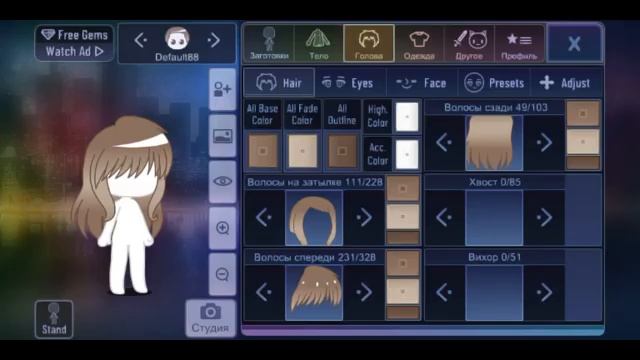Select the Голова head tab
640x360 pixels.
pos(369,44)
